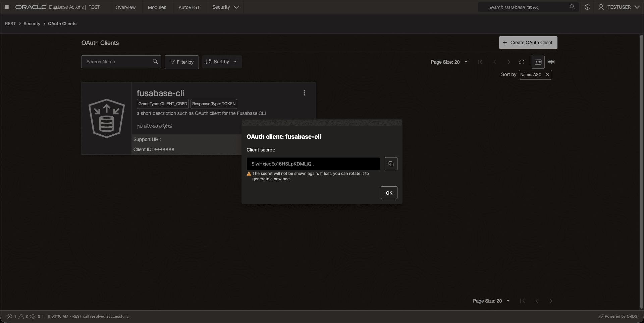The height and width of the screenshot is (323, 644).
Task: Go to next page in bottom pager
Action: click(x=551, y=301)
